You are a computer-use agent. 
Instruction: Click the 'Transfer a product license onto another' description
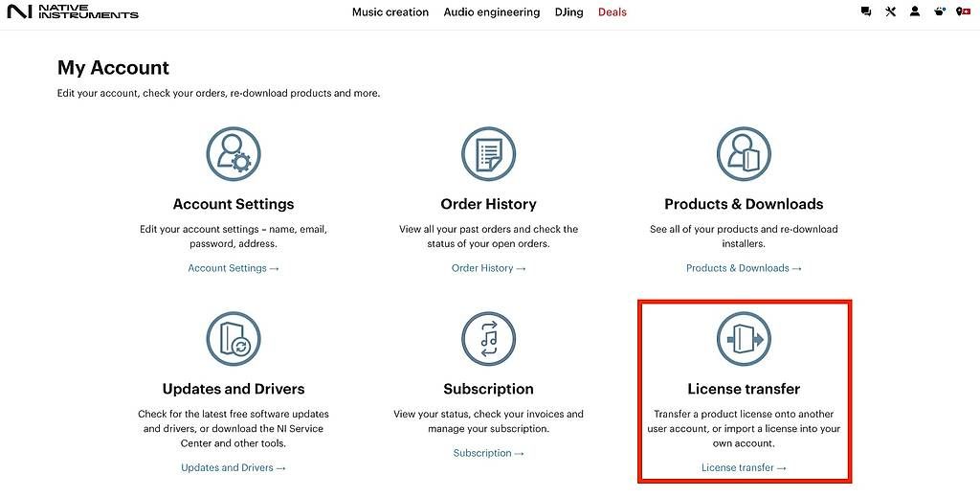point(744,429)
